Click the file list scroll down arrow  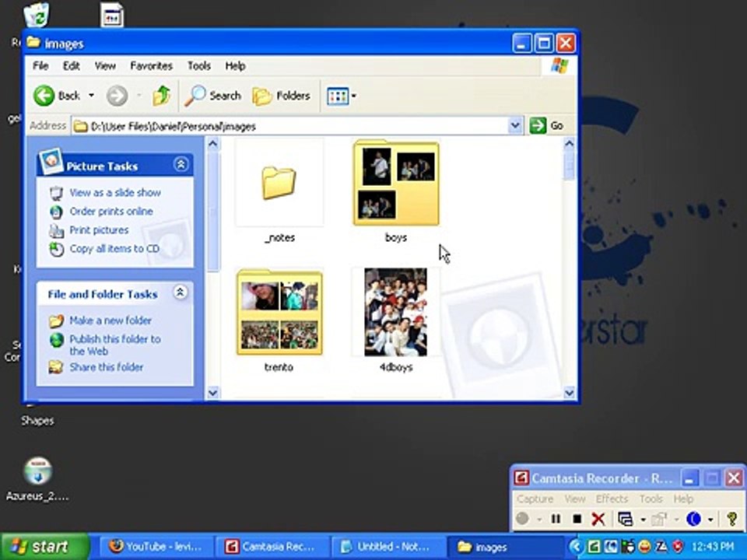570,393
